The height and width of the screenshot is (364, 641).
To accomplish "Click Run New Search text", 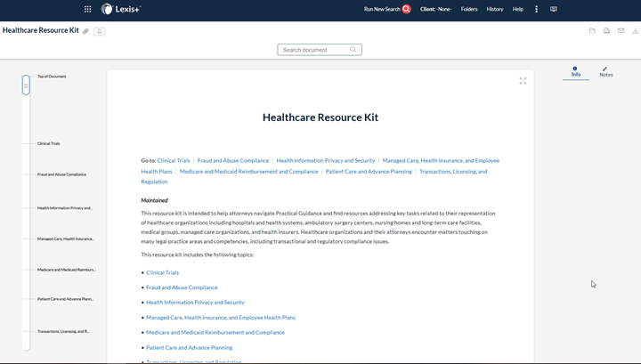I will pyautogui.click(x=382, y=9).
